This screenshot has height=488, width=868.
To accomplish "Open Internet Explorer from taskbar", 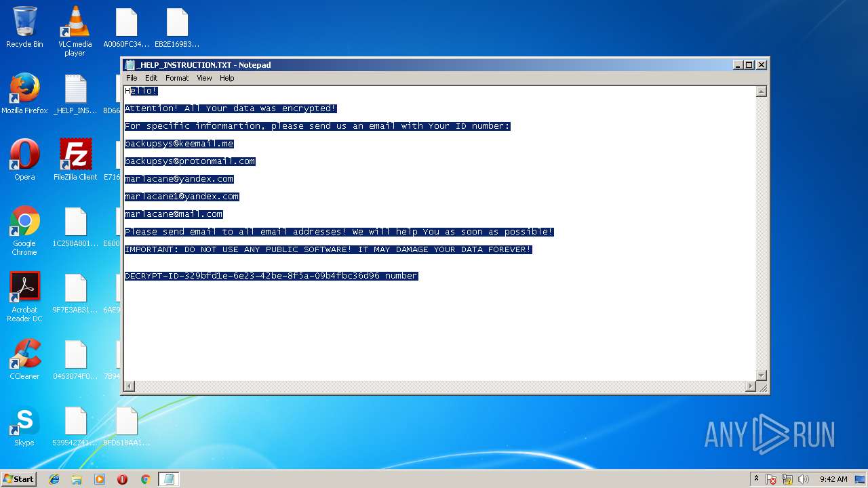I will 54,479.
